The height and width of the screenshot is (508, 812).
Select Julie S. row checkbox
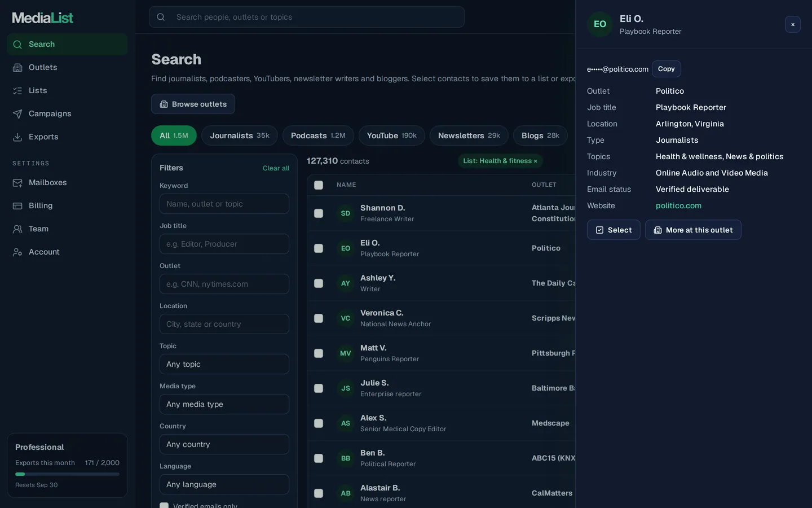(x=319, y=388)
